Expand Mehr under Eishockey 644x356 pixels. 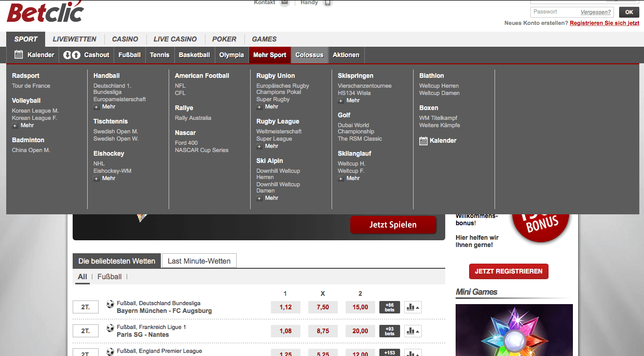coord(105,179)
